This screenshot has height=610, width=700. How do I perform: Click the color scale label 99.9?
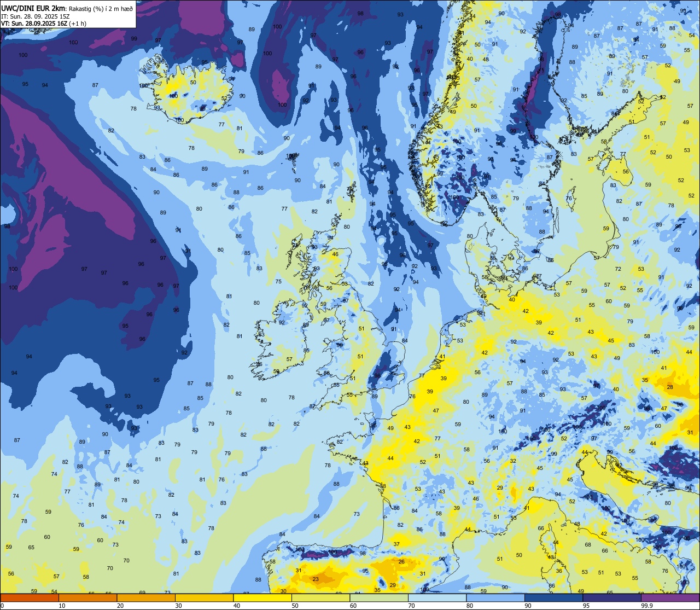click(x=647, y=606)
